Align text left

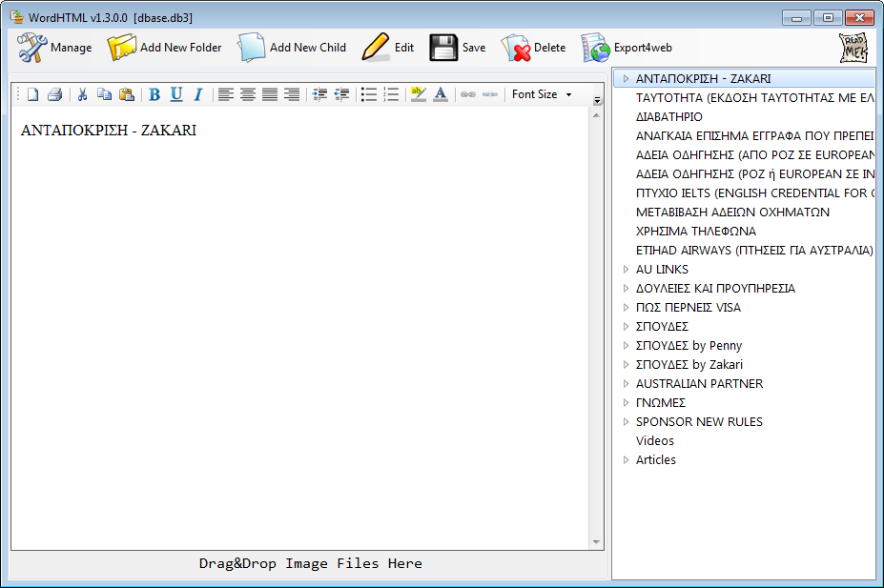pyautogui.click(x=225, y=94)
